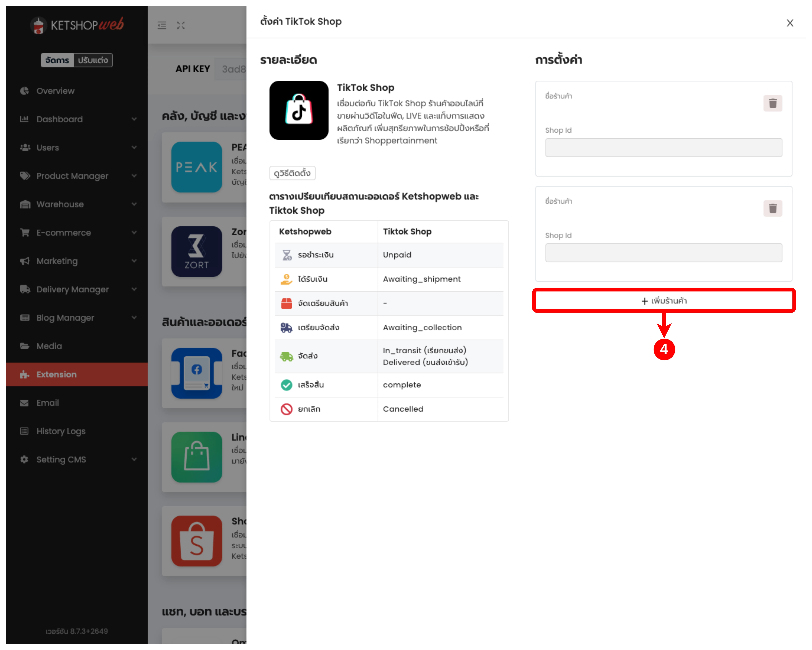
Task: Click the ดูวิธีติดตั้ง installation guide button
Action: [292, 173]
